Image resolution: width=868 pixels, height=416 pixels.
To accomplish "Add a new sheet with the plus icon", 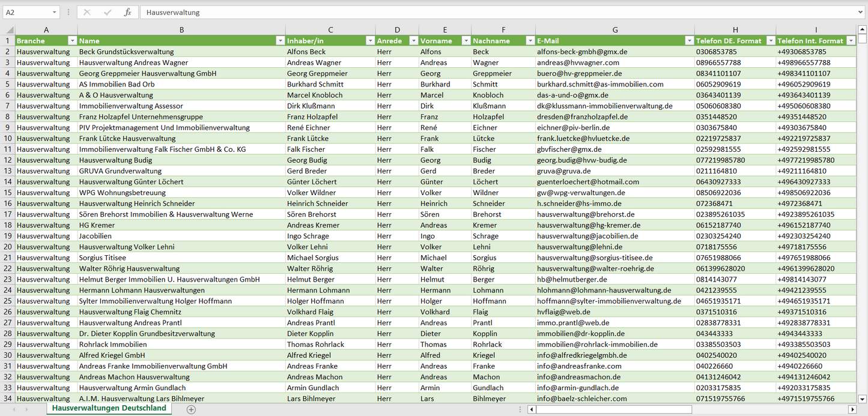I will click(191, 409).
